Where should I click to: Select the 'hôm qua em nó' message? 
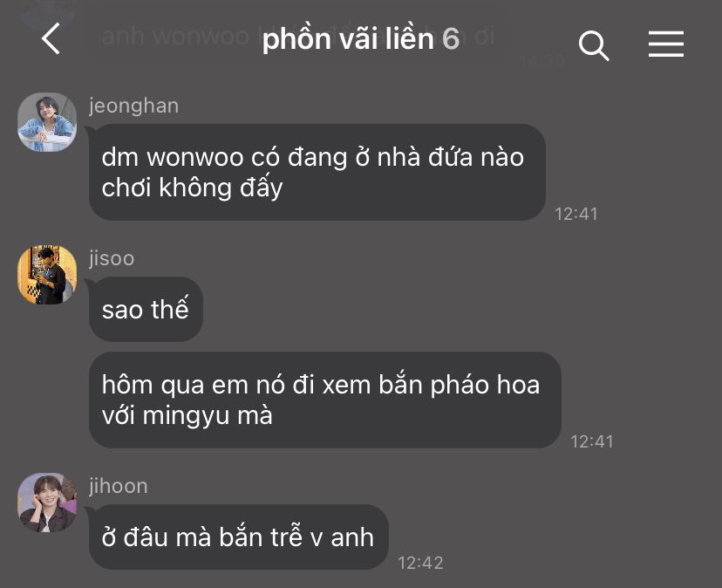tap(325, 400)
